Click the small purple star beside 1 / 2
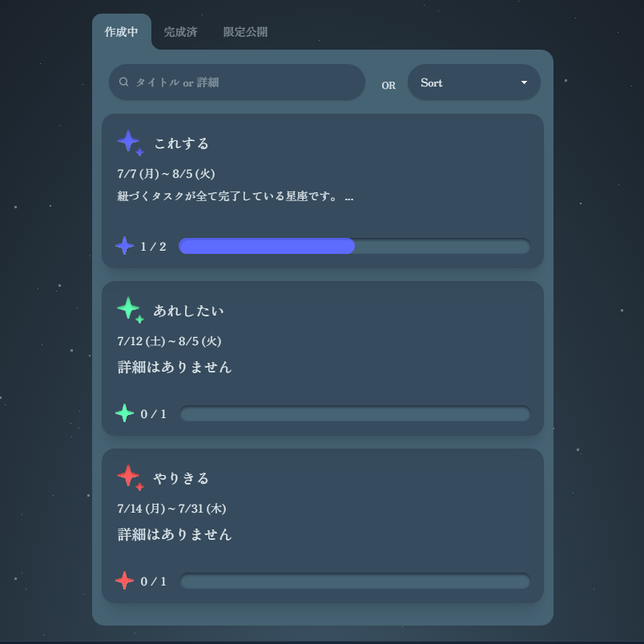Screen dimensions: 644x644 click(x=124, y=245)
